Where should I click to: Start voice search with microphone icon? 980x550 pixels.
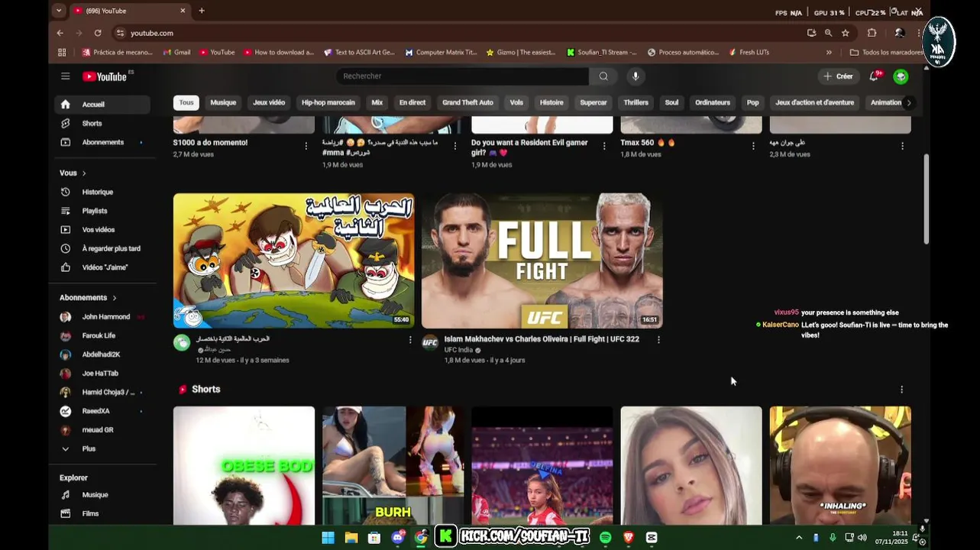tap(635, 76)
